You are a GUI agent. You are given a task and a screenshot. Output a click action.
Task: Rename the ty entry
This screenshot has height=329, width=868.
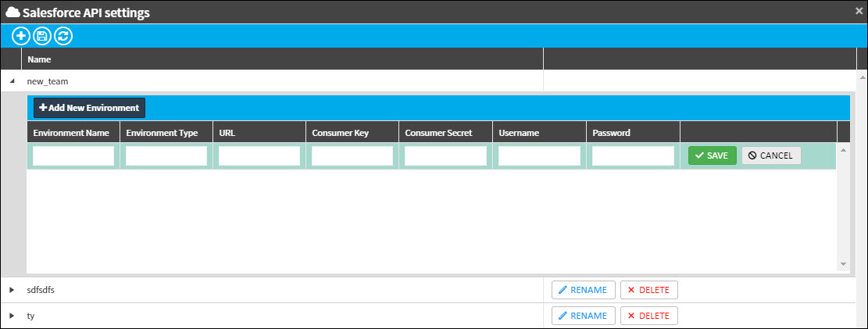tap(584, 316)
